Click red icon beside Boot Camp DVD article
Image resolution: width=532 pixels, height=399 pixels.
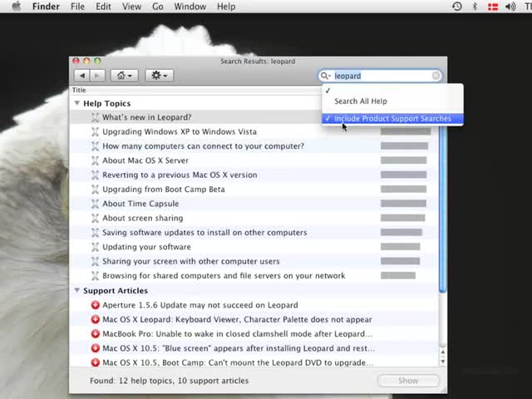click(96, 362)
